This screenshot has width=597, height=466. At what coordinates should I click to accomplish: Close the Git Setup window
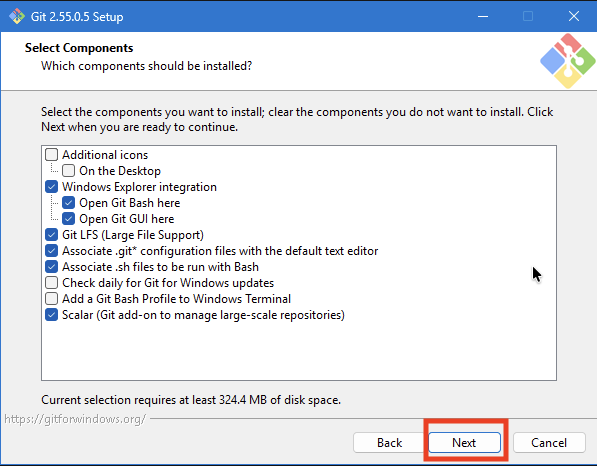click(574, 16)
